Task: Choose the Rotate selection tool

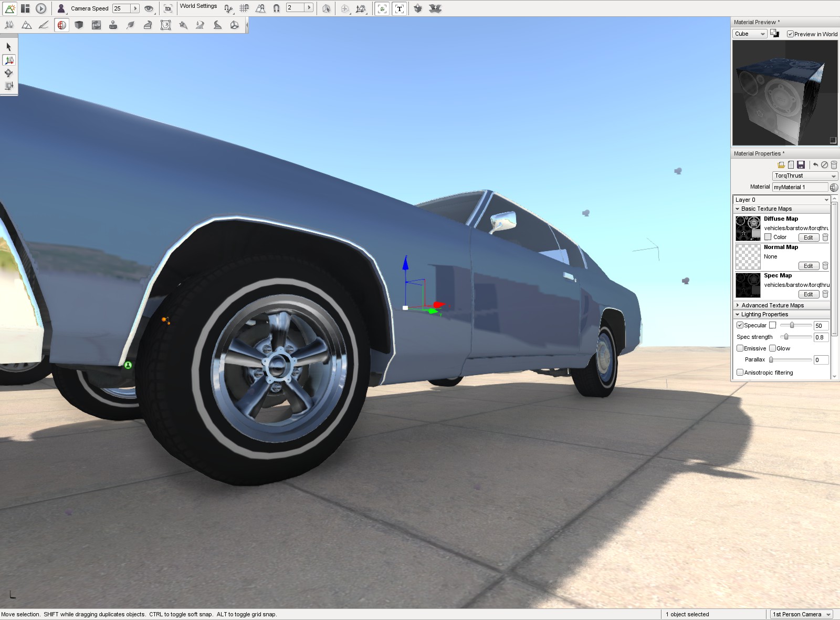Action: pyautogui.click(x=9, y=73)
